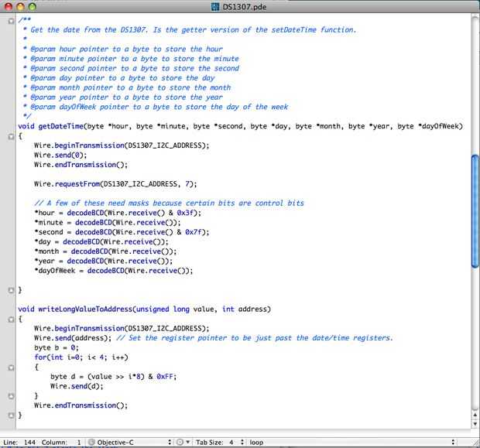Close the DS1307.pde window
Screen dimensions: 480x448
[9, 7]
